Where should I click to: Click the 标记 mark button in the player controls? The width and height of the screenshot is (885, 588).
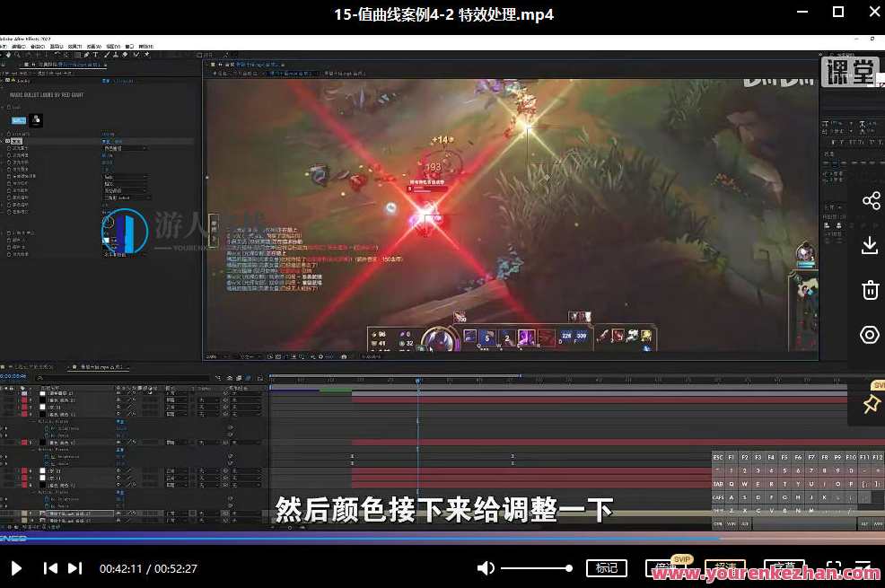[607, 567]
